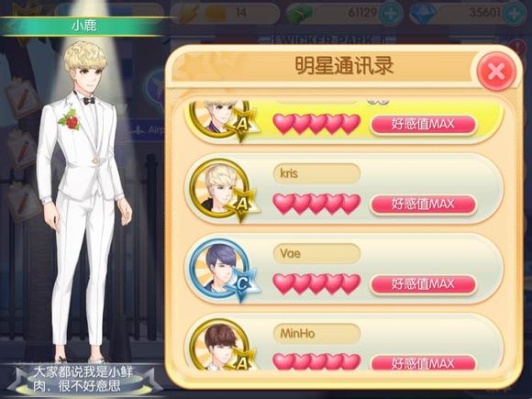
Task: Click kris's 好感值MAX button
Action: pos(423,205)
